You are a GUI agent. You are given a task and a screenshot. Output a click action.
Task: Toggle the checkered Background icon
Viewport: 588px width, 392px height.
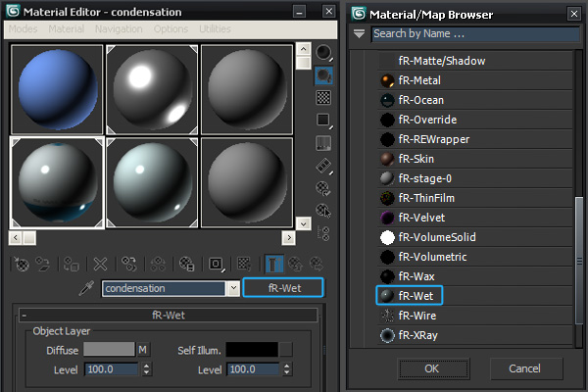coord(323,98)
